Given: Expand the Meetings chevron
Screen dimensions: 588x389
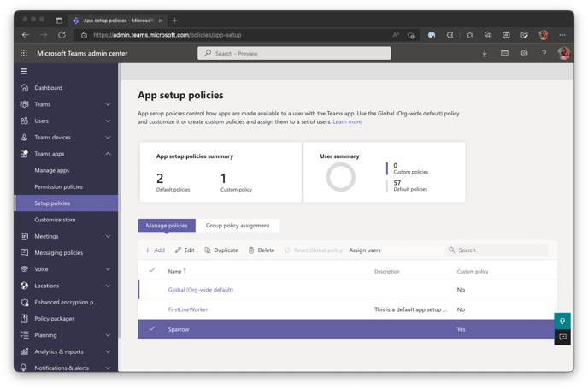Looking at the screenshot, I should pos(108,236).
